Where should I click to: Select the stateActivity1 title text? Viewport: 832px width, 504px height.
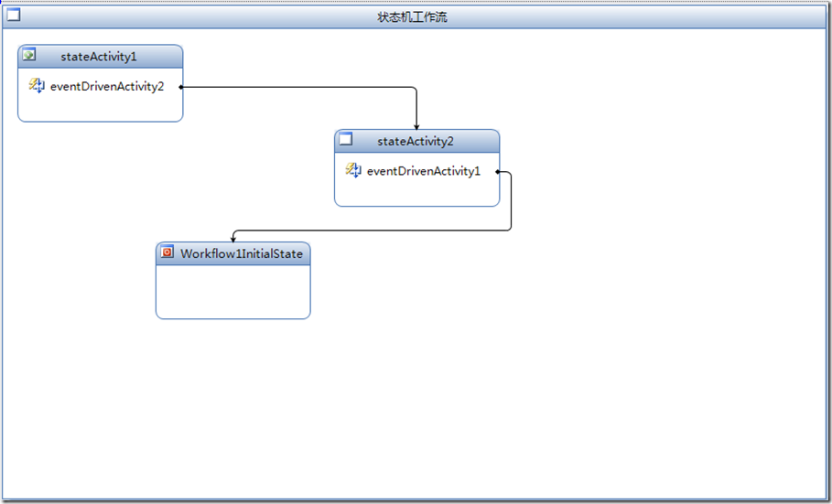[99, 57]
